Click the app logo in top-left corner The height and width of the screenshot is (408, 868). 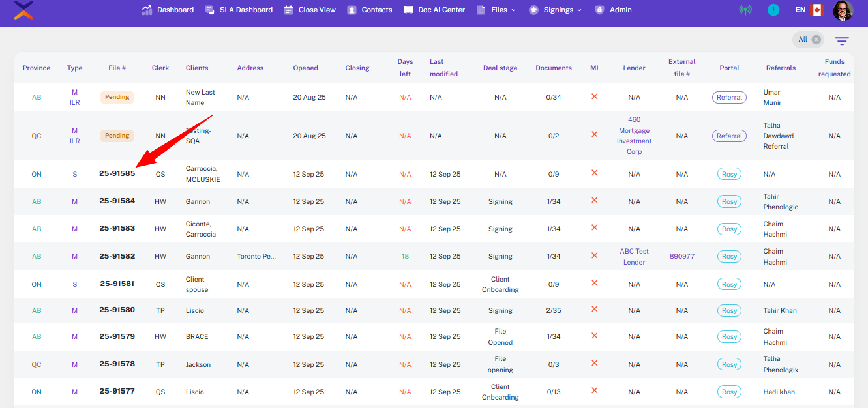point(23,10)
